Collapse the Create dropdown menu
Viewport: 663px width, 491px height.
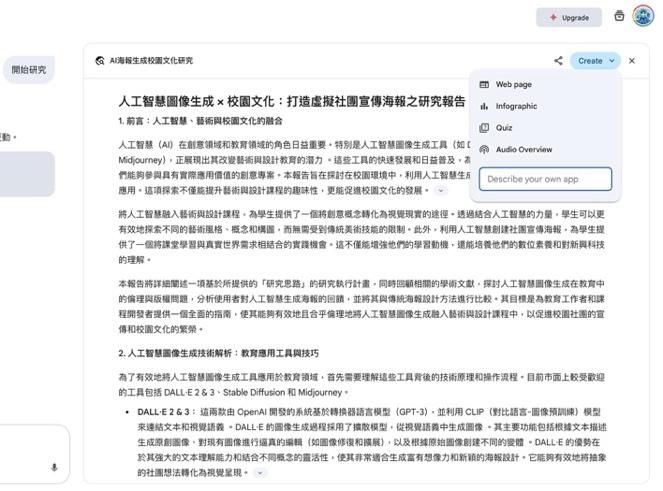click(595, 61)
